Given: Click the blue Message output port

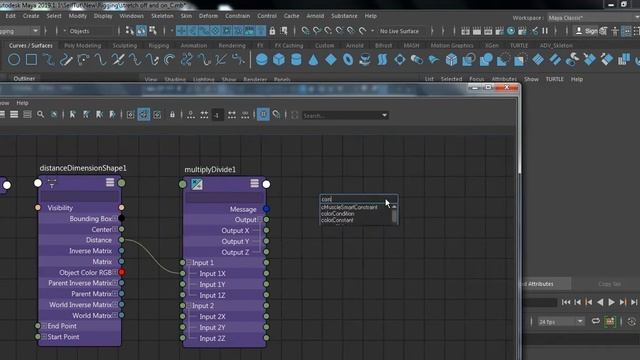Looking at the screenshot, I should [266, 209].
